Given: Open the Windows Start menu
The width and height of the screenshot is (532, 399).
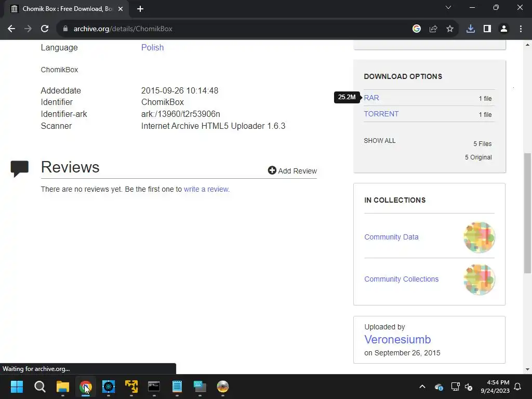Looking at the screenshot, I should (17, 387).
